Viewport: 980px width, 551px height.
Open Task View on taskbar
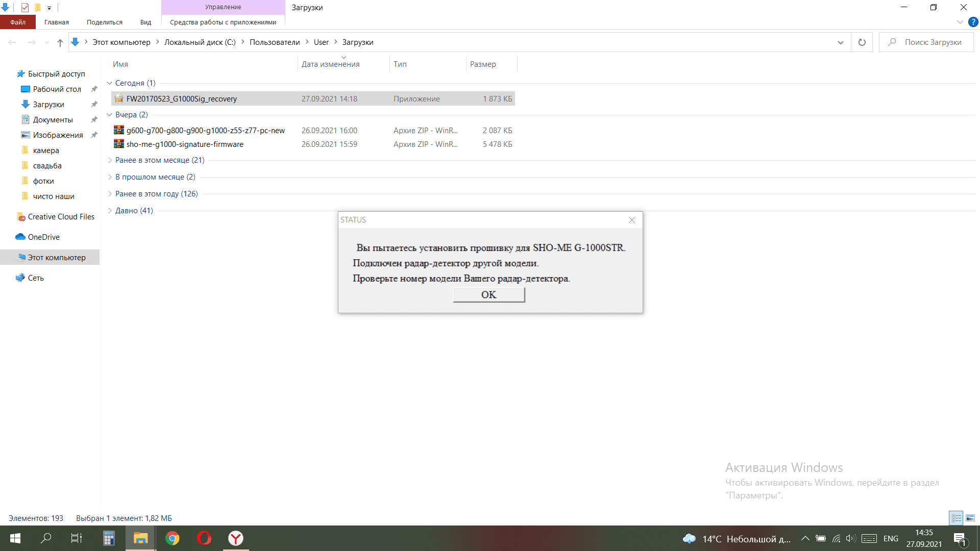[x=77, y=538]
